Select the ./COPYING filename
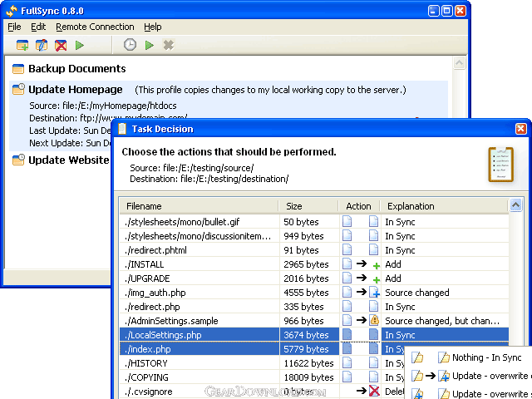532x399 pixels. (146, 377)
